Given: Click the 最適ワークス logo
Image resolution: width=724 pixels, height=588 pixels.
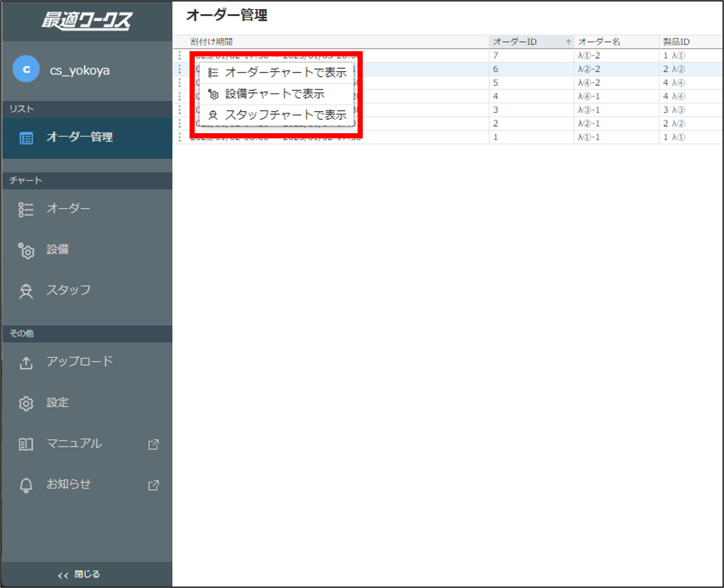Looking at the screenshot, I should pyautogui.click(x=87, y=20).
